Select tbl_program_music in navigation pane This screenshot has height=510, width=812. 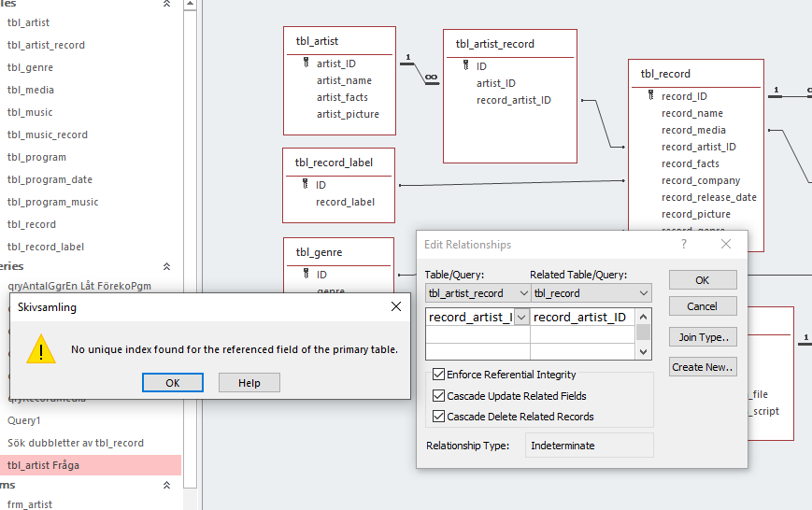(52, 202)
